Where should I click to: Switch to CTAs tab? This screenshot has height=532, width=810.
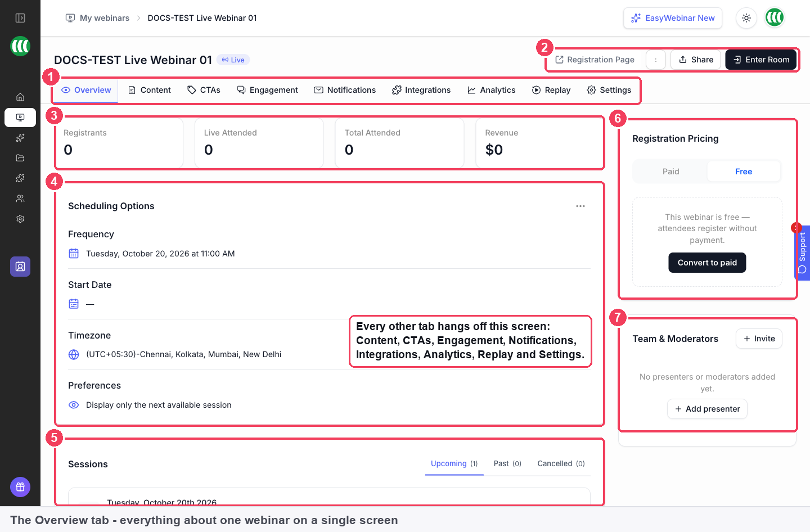(x=204, y=90)
